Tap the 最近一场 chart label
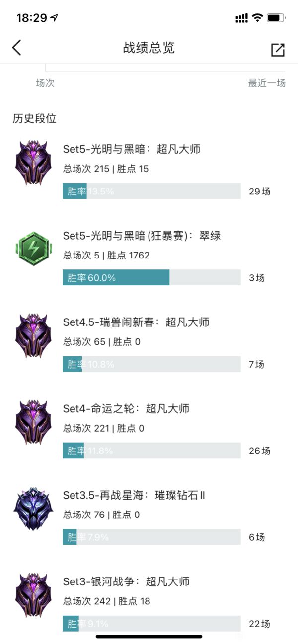298x644 pixels. [267, 83]
